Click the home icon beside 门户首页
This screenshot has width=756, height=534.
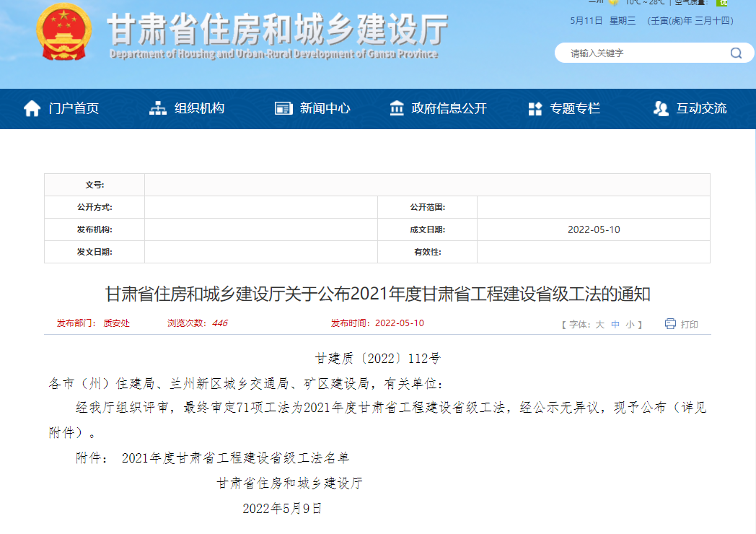coord(32,108)
